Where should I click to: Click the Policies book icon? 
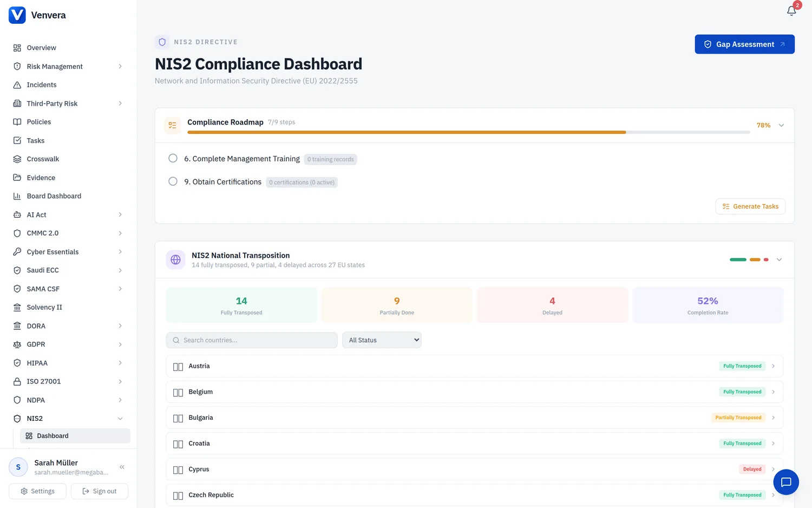tap(17, 122)
